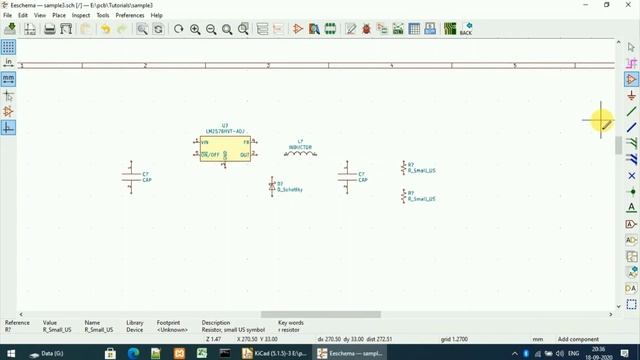Select the blue Place Bus tool
The height and width of the screenshot is (360, 640).
tap(631, 127)
